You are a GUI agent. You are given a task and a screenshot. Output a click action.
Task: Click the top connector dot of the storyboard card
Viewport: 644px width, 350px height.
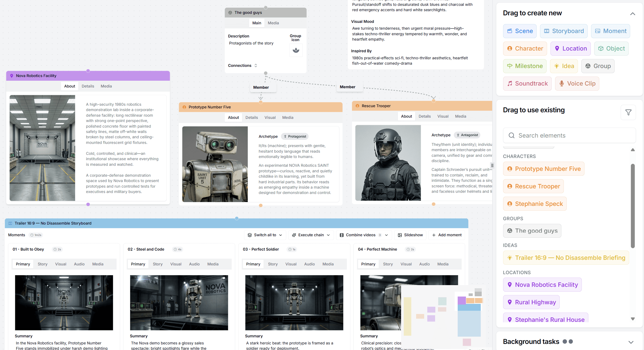pyautogui.click(x=237, y=219)
